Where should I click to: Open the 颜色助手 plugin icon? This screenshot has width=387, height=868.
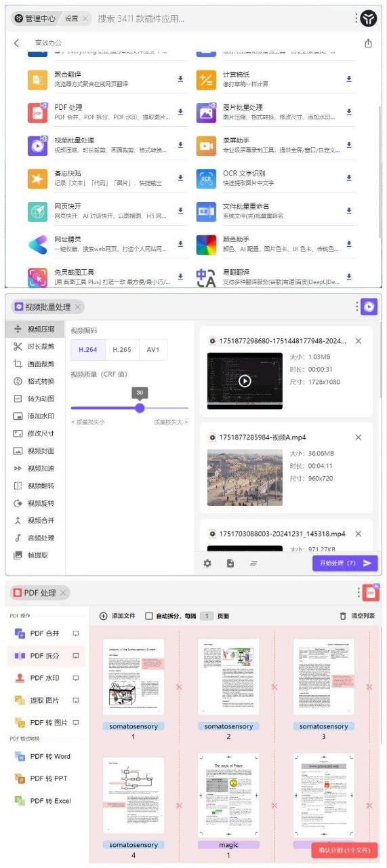[x=206, y=244]
